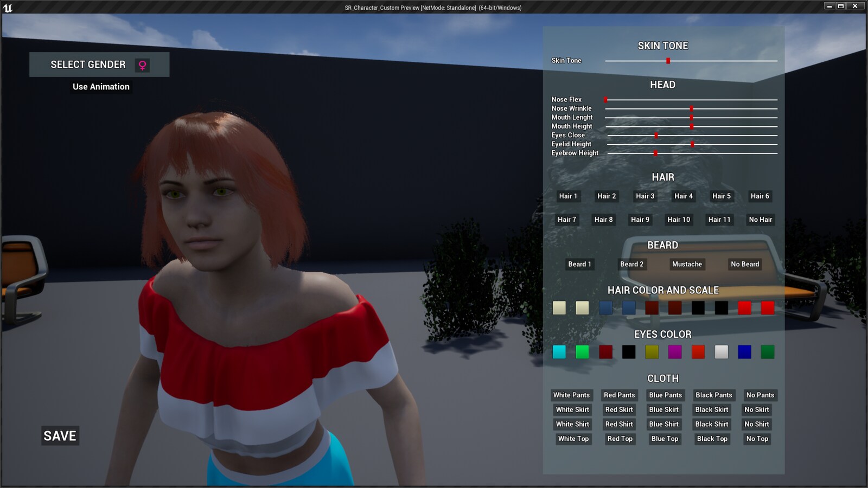
Task: Select the Hair 5 style
Action: [x=721, y=196]
